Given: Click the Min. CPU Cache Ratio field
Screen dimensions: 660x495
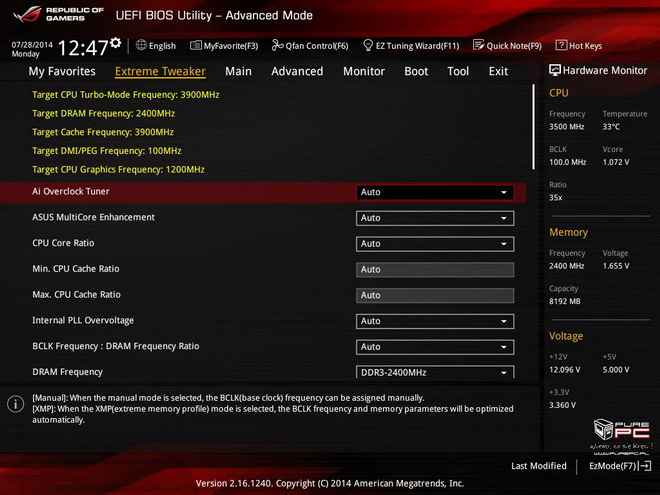Looking at the screenshot, I should (435, 269).
